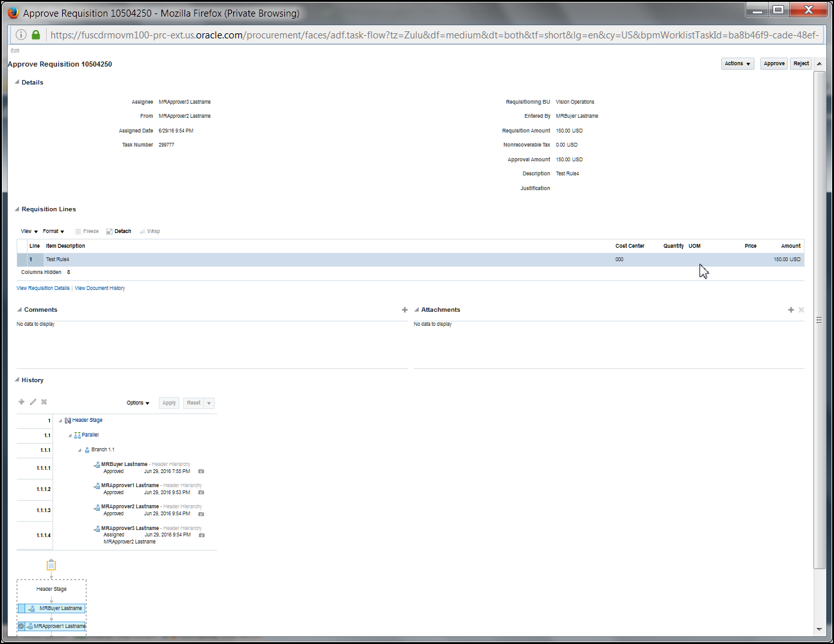Open the Actions dropdown menu
The image size is (834, 644).
[737, 63]
